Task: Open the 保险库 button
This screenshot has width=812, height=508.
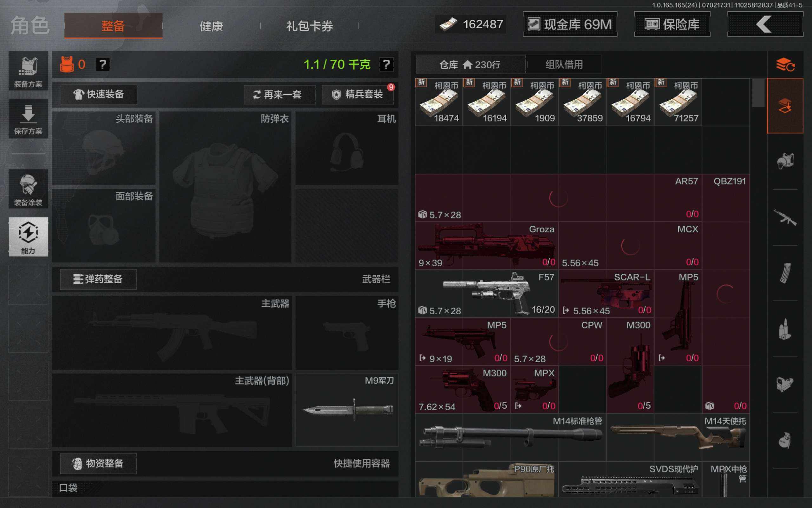Action: coord(672,24)
